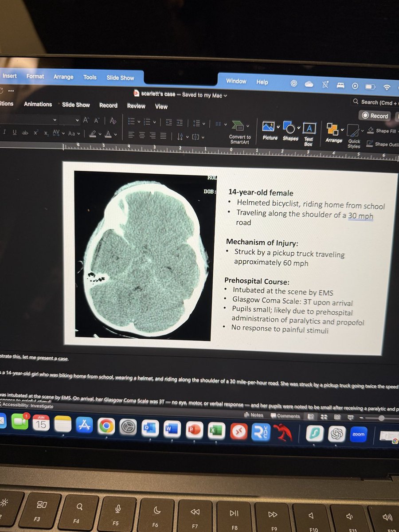Open the Quick Styles gallery

[354, 137]
